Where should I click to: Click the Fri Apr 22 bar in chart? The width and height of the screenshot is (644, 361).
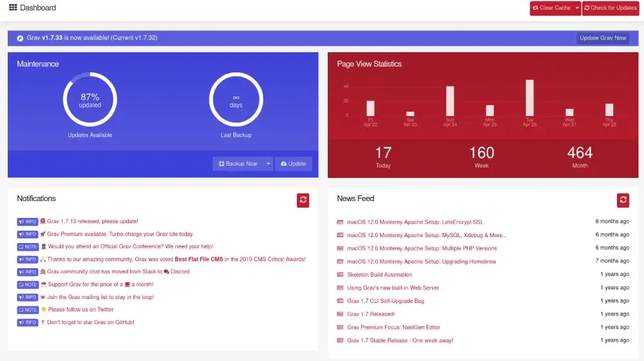pos(370,108)
